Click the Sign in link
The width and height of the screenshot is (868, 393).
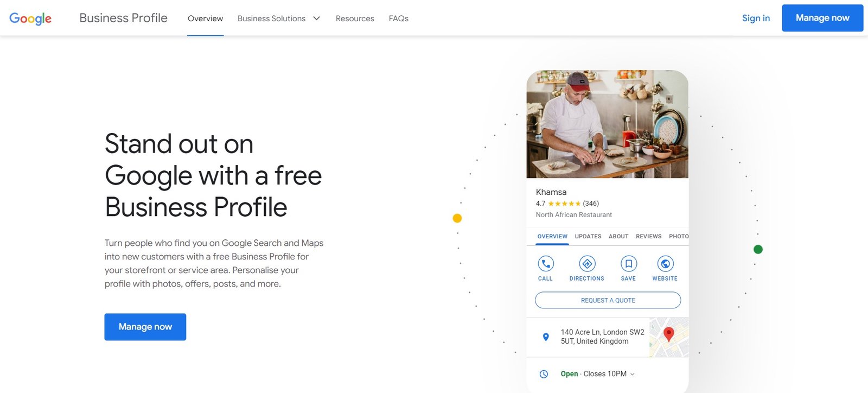(x=756, y=18)
